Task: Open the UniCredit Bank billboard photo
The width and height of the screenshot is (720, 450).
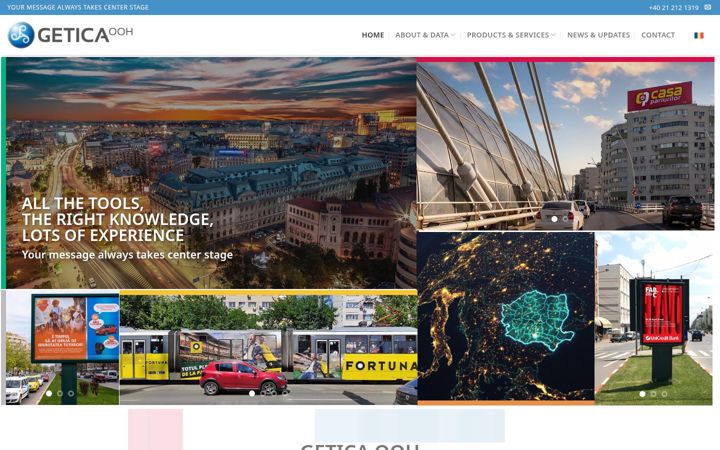Action: [x=653, y=318]
